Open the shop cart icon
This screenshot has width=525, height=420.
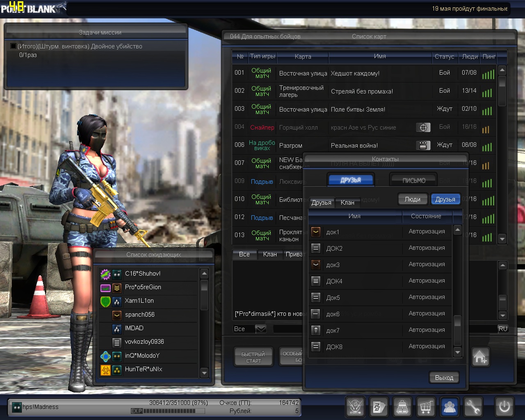pos(426,407)
